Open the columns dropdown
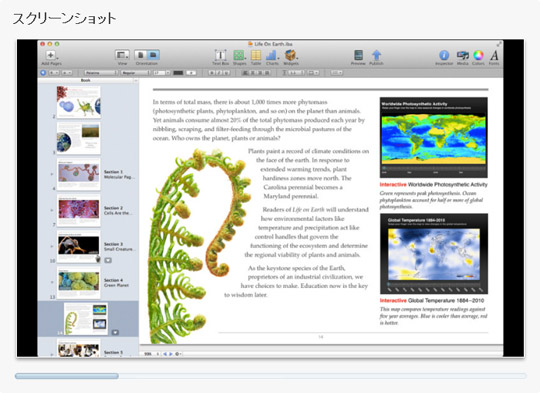Screen dimensions: 540x393 [313, 73]
